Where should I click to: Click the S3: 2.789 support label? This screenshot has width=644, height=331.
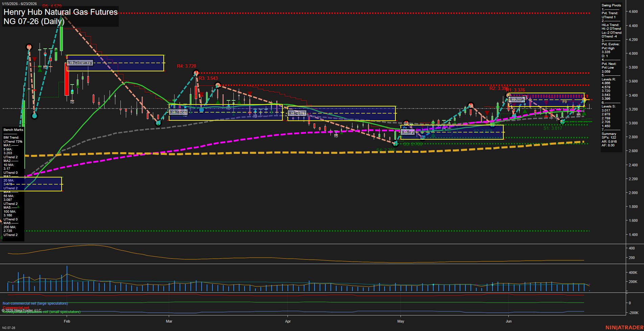click(413, 144)
